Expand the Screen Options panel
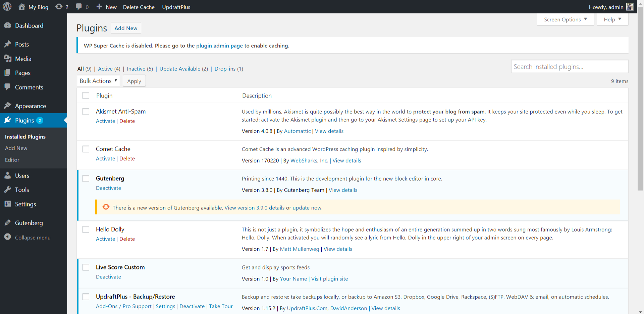The image size is (644, 314). click(x=565, y=19)
